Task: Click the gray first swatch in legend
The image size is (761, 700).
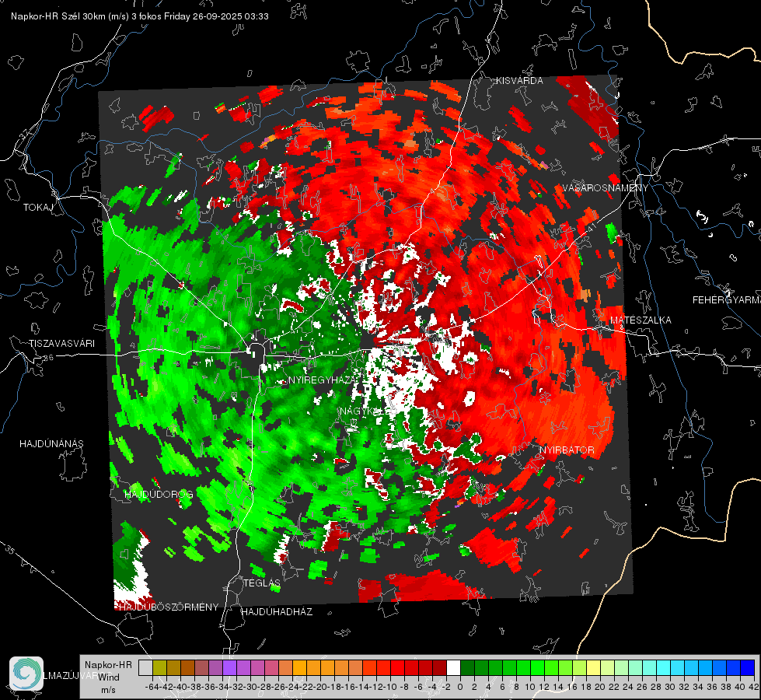Action: click(145, 667)
